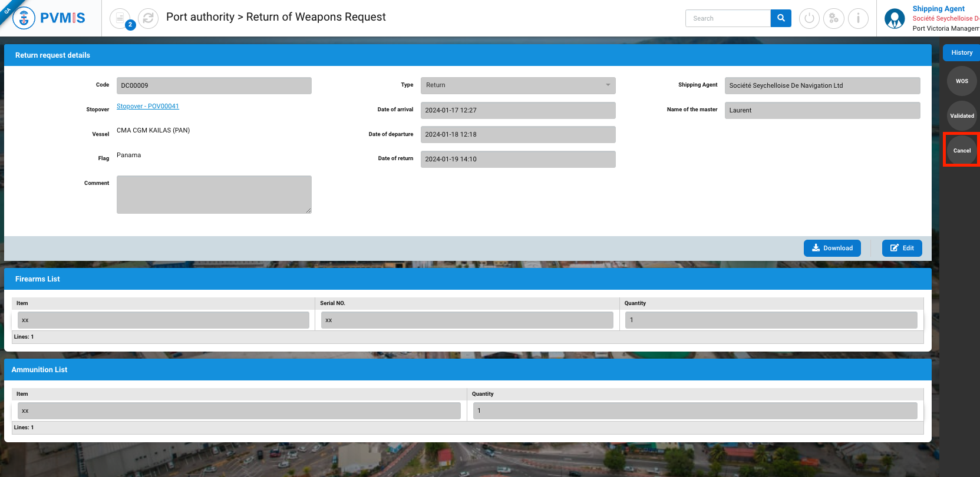
Task: Click the refresh arrows icon
Action: 148,18
